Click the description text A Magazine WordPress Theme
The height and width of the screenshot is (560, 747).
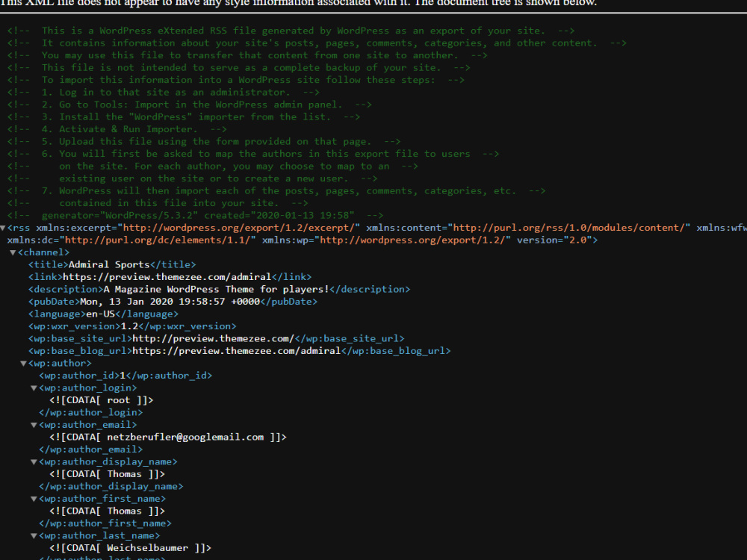(179, 290)
